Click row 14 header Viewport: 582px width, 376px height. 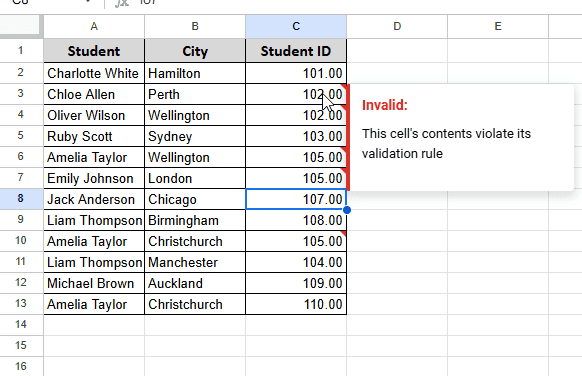21,324
